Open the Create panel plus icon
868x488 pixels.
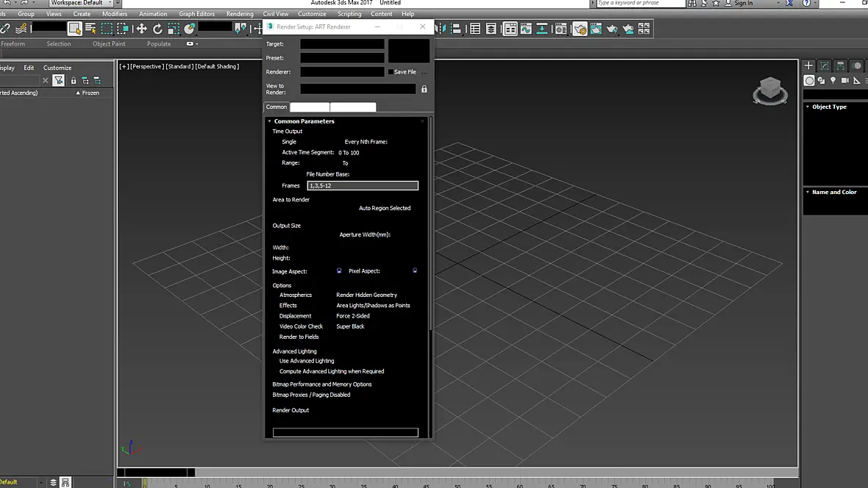[808, 65]
